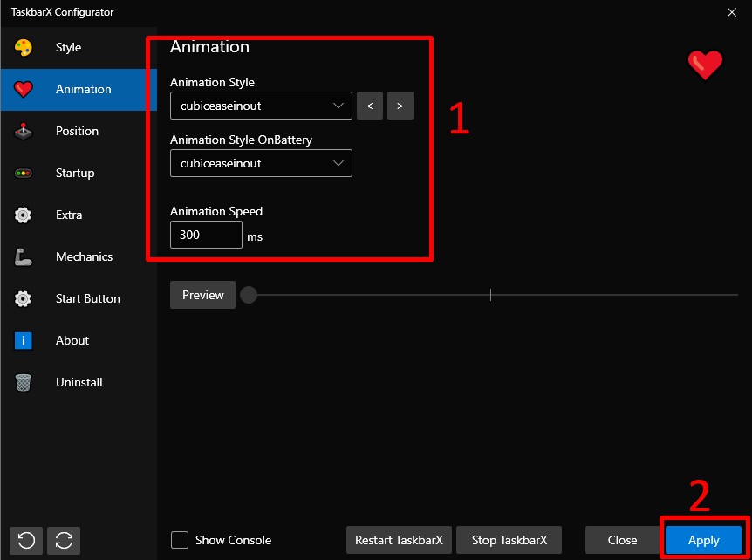Click the reset icon at bottom left
The image size is (752, 560).
click(25, 541)
